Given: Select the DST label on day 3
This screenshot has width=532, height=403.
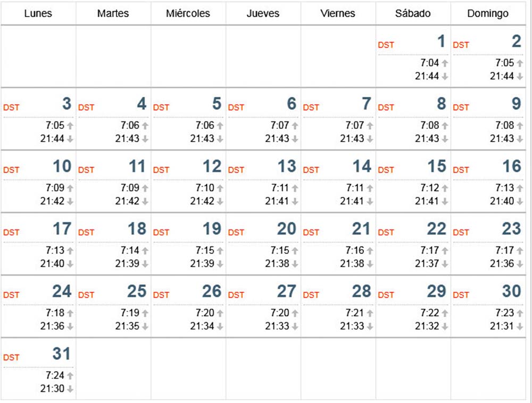Looking at the screenshot, I should [11, 108].
